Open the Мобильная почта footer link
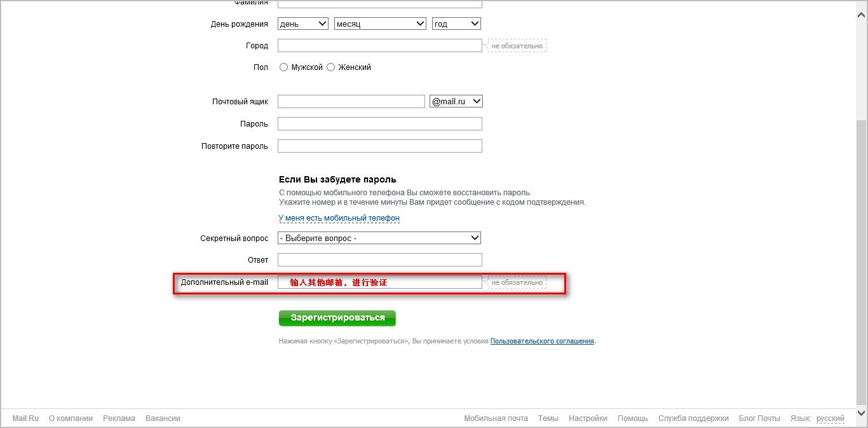 pyautogui.click(x=496, y=418)
